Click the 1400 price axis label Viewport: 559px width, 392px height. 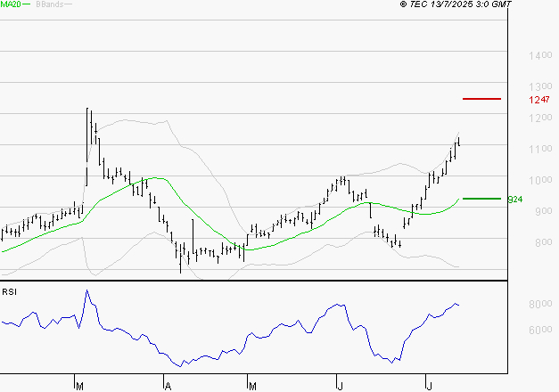[x=540, y=55]
